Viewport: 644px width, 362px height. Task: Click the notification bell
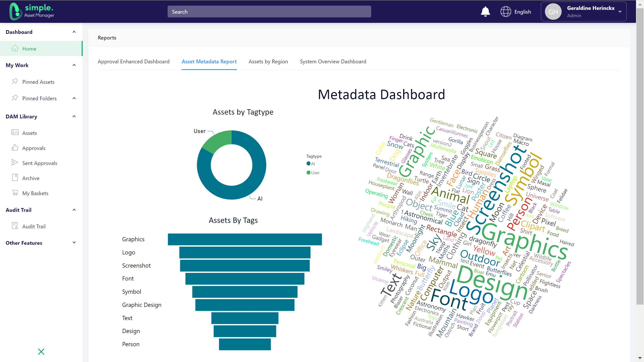[485, 12]
